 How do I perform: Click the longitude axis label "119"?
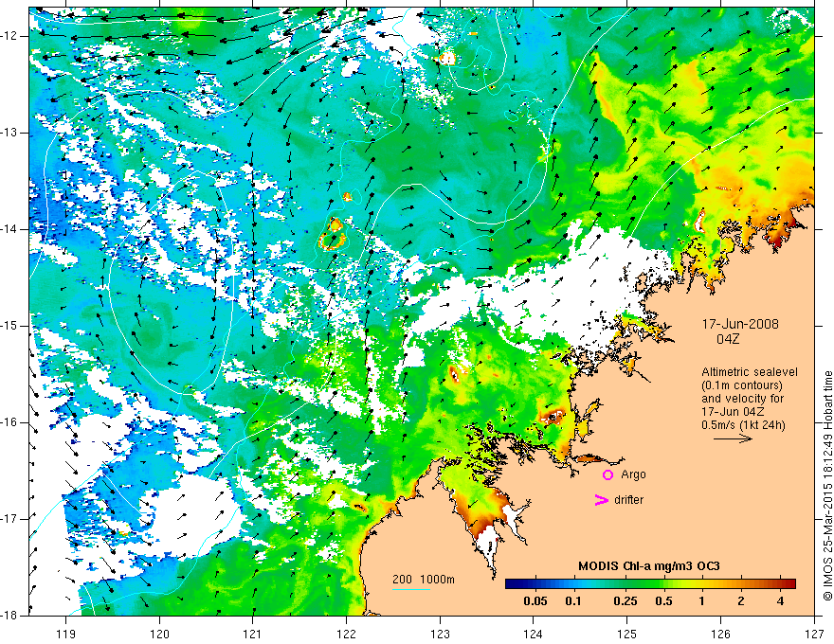tap(66, 634)
